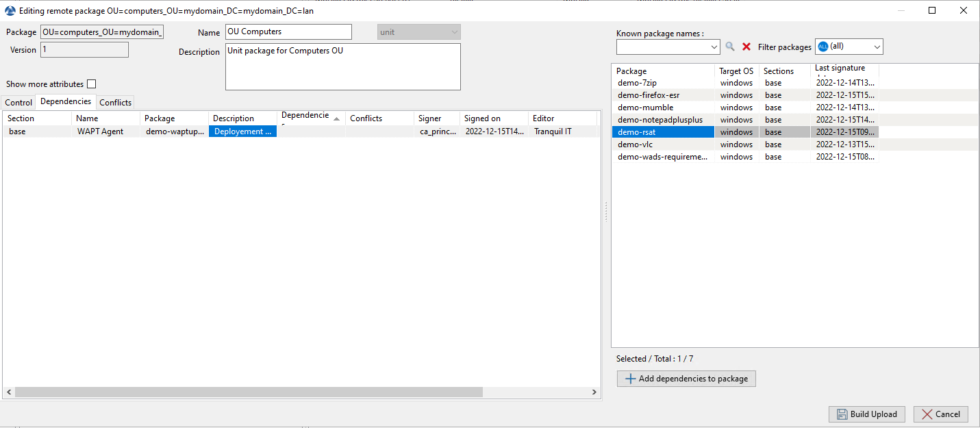Expand the Known package names combo box
This screenshot has width=980, height=428.
(x=714, y=47)
